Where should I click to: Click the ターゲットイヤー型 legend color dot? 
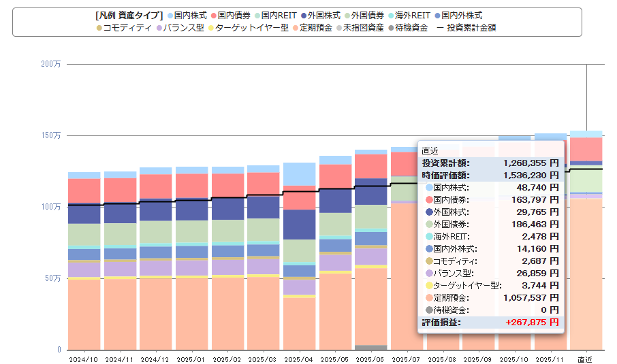point(211,28)
